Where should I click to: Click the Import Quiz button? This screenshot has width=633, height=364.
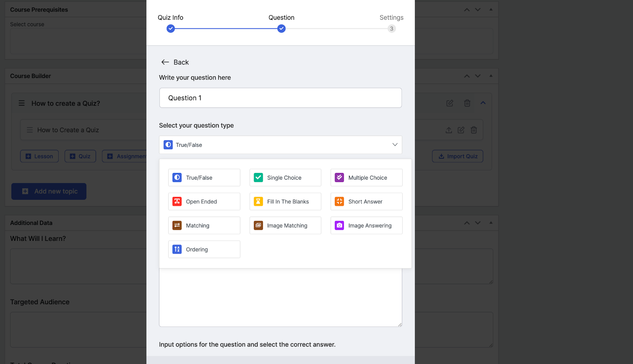point(458,156)
